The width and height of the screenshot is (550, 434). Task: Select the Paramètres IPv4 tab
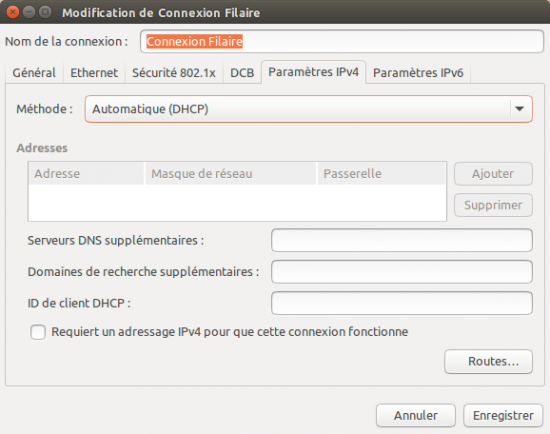click(313, 72)
